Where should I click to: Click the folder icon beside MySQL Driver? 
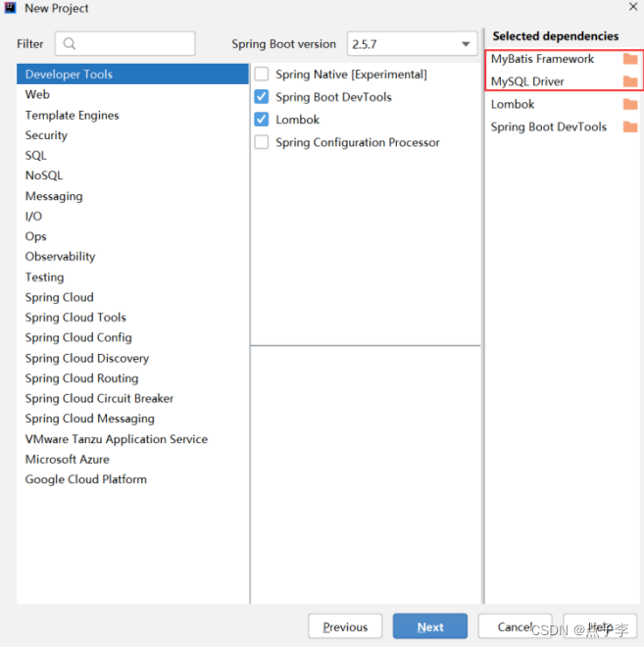coord(630,81)
